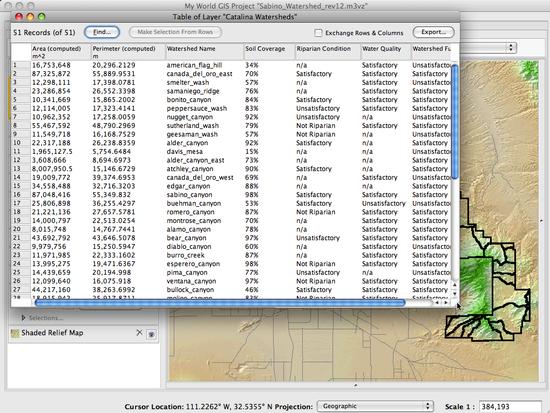Select row 1 header for american_flag_hill
550x413 pixels.
coord(21,65)
